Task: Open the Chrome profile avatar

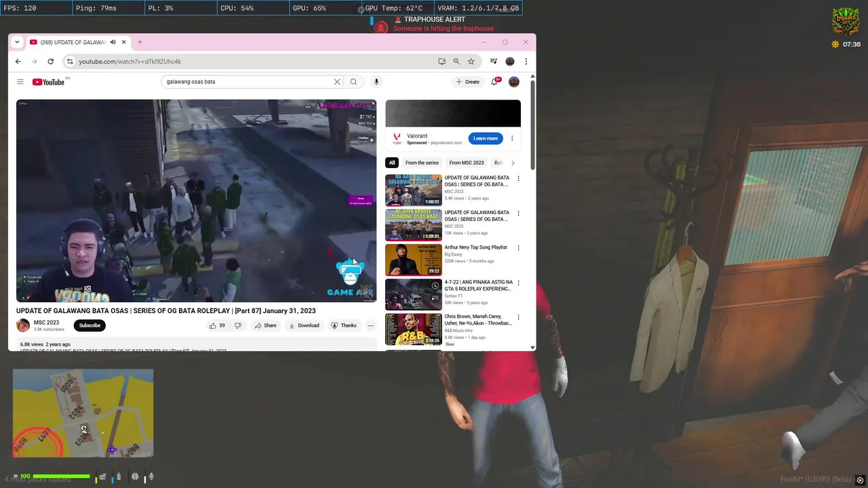Action: (x=510, y=61)
